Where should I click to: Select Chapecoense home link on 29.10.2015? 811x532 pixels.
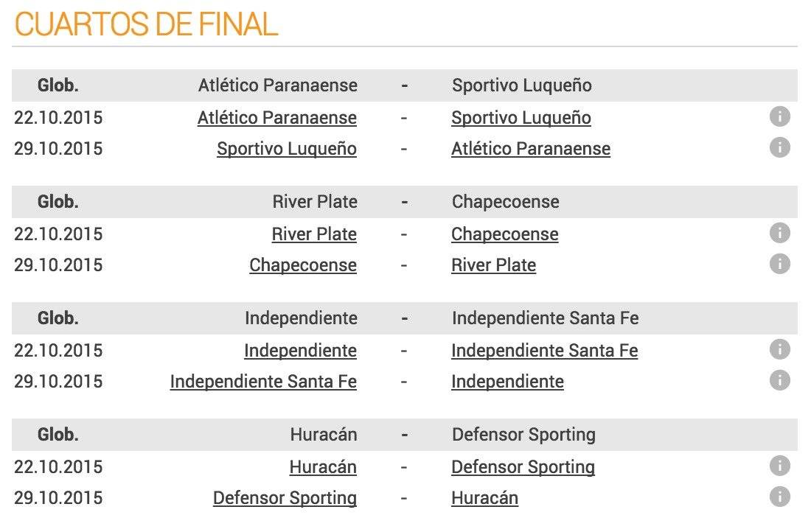[302, 265]
